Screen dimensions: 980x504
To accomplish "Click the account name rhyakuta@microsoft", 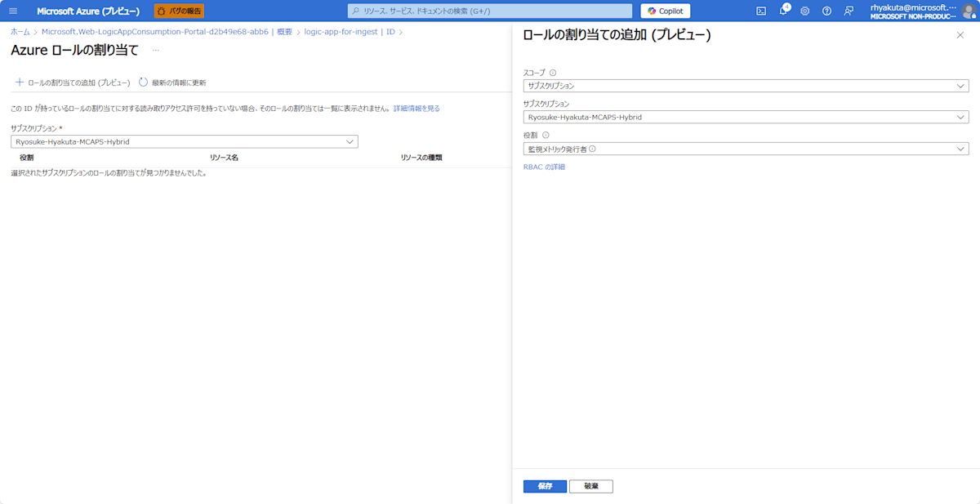I will pos(913,7).
